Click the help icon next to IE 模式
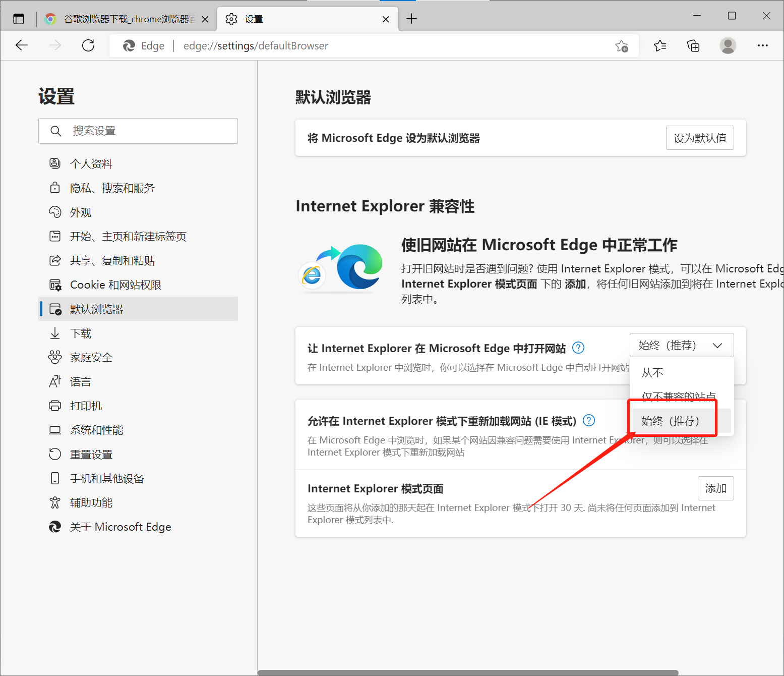The width and height of the screenshot is (784, 676). click(x=588, y=420)
